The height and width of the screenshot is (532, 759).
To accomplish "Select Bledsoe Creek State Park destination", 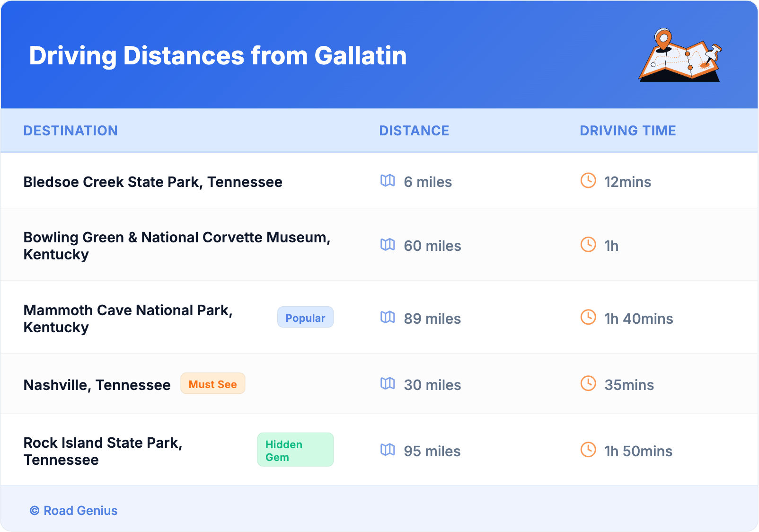I will pos(153,182).
